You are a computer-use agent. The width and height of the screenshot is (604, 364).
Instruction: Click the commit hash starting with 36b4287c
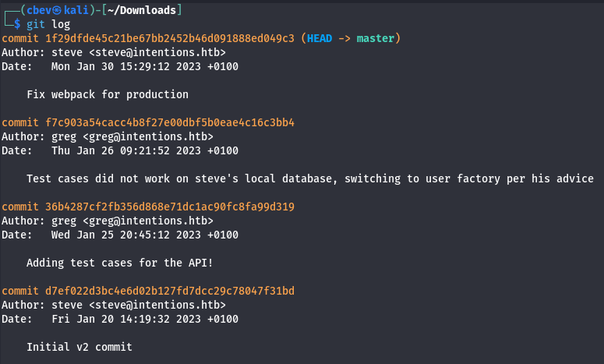click(169, 207)
